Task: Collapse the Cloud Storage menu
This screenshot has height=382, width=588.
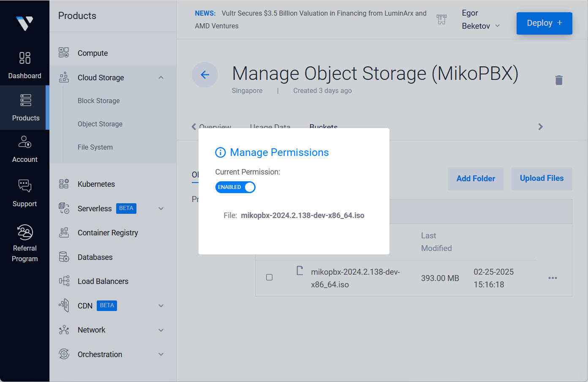Action: (x=161, y=78)
